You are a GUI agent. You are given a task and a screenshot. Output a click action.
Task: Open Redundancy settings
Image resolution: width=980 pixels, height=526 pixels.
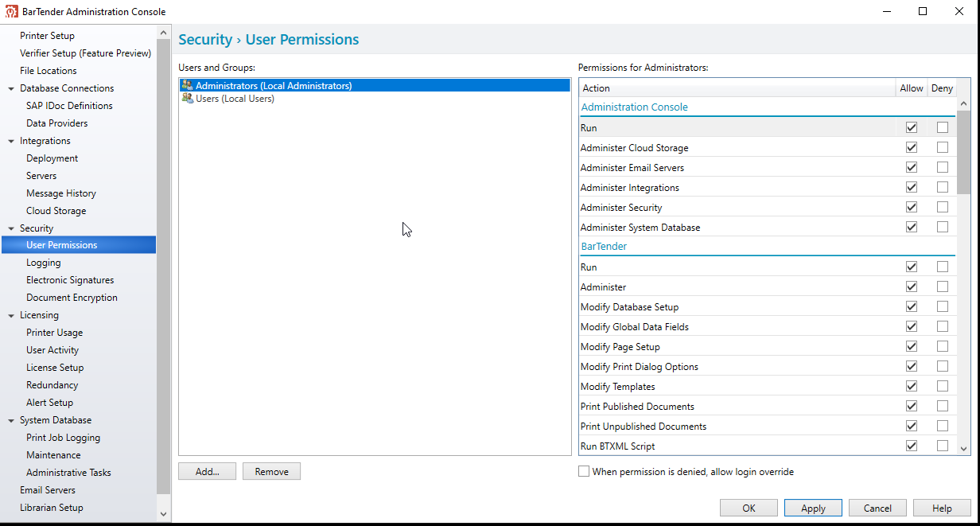(52, 385)
